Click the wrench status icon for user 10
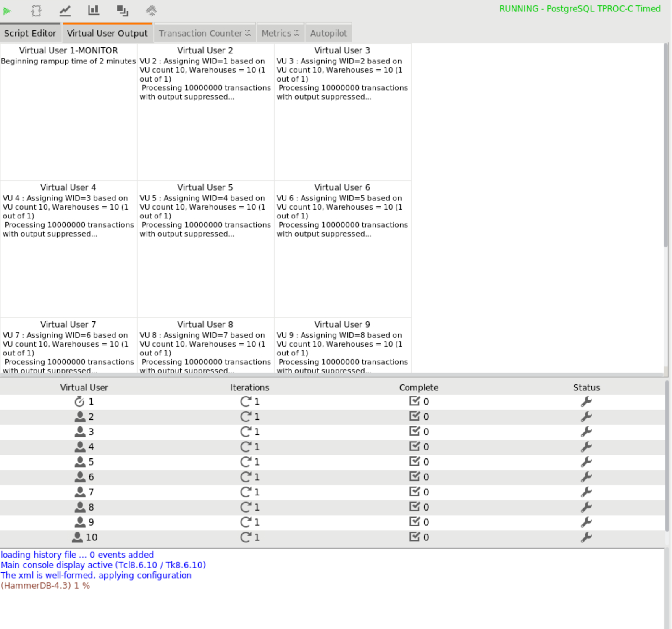Screen dimensions: 672x629 [x=586, y=537]
